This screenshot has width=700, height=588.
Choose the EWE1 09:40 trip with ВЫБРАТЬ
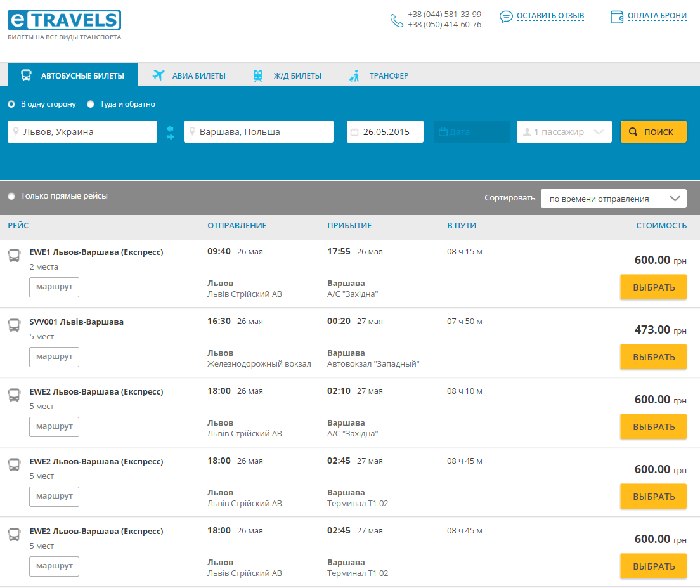[654, 287]
